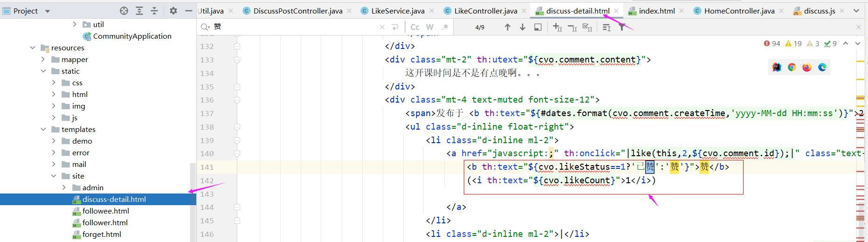Screen dimensions: 868x242
Task: Expand the mapper folder
Action: pos(43,59)
